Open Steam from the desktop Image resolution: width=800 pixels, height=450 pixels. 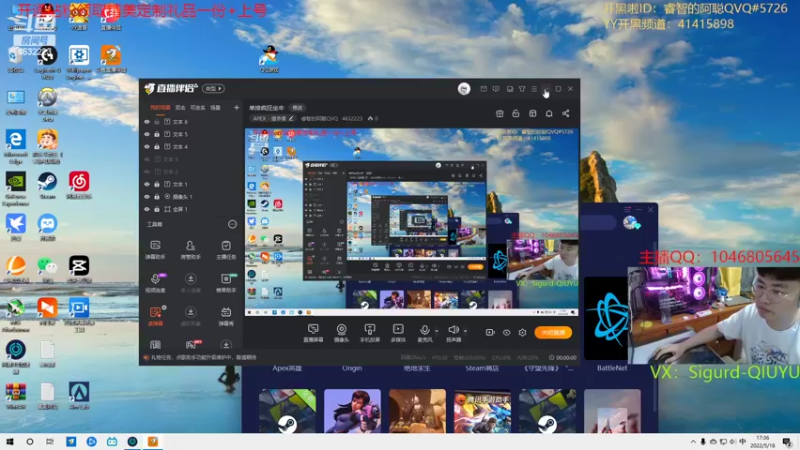point(47,185)
